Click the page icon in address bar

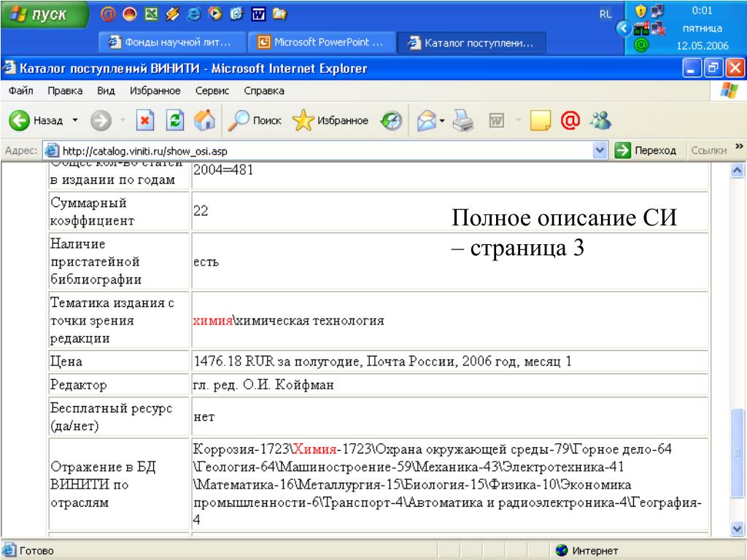point(52,150)
